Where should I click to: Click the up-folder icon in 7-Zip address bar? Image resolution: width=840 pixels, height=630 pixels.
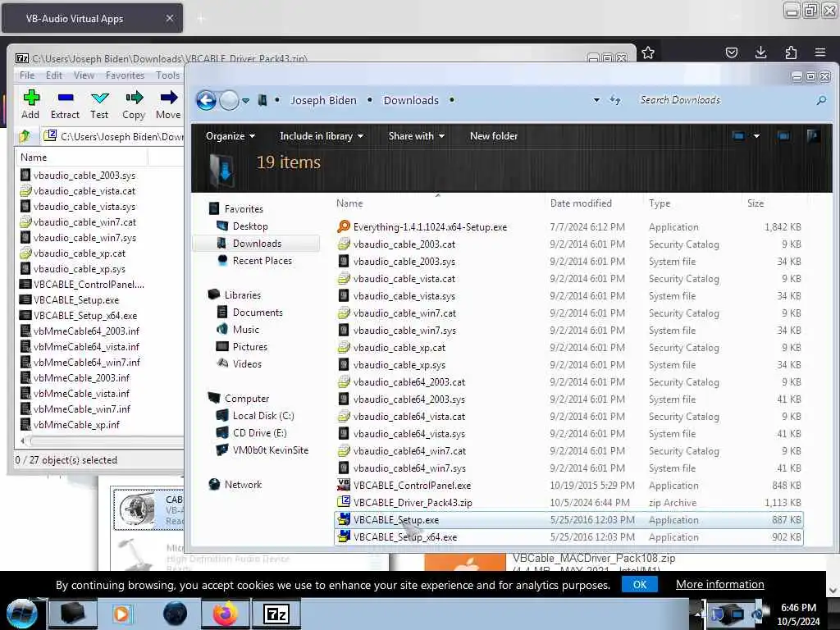coord(25,137)
